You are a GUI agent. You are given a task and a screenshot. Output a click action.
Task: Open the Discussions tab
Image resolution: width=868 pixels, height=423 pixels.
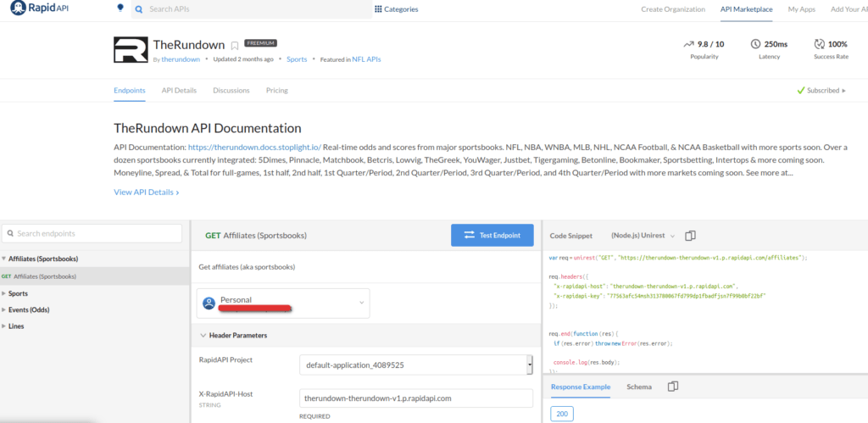231,90
